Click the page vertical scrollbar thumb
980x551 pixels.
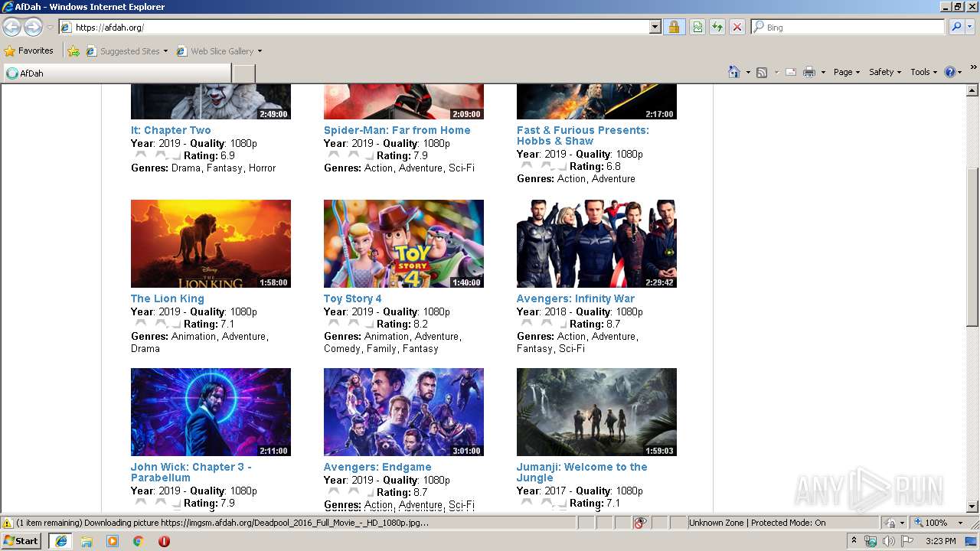[x=972, y=246]
